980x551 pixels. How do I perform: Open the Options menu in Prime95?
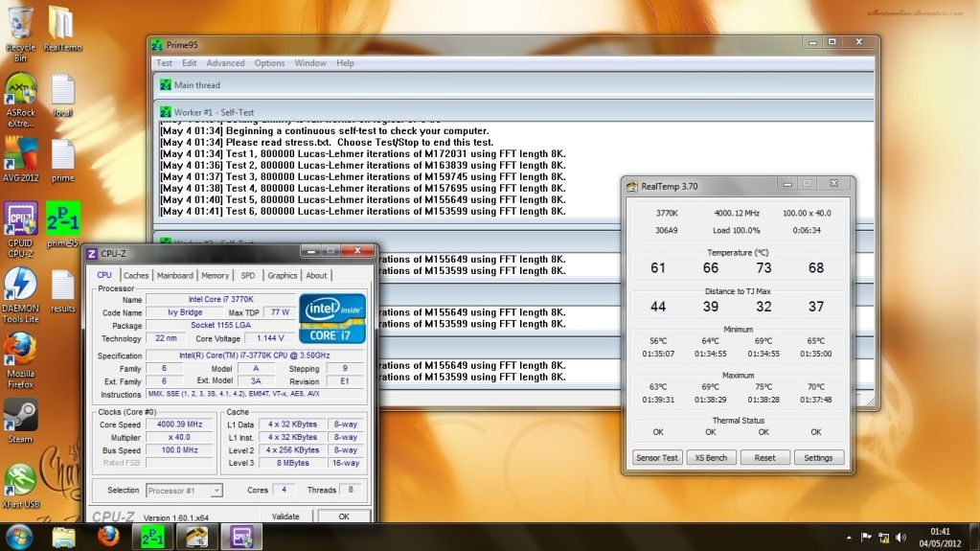click(x=269, y=63)
